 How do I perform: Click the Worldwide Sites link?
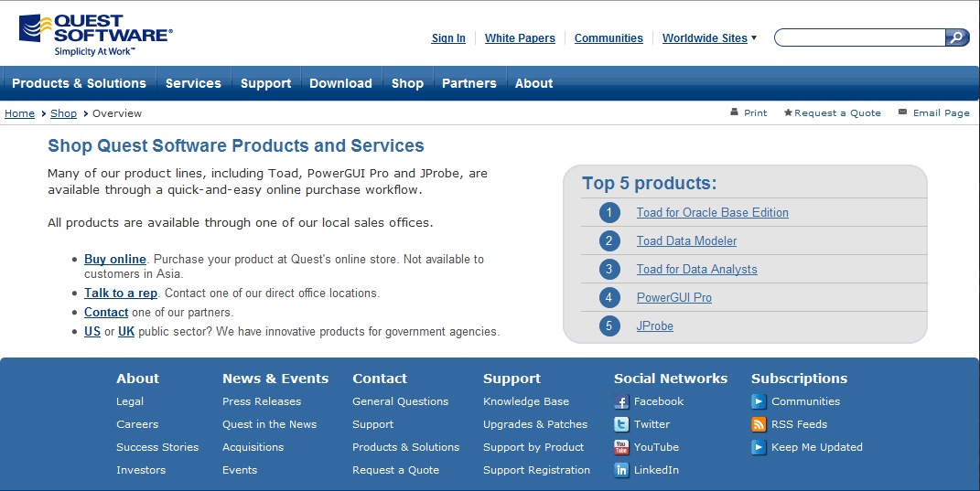(705, 38)
